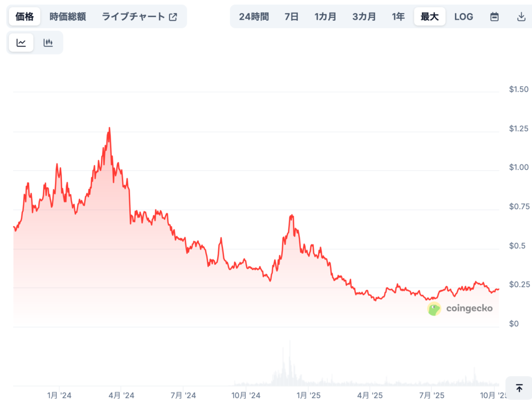Select the line chart icon
The height and width of the screenshot is (406, 532).
(x=21, y=43)
